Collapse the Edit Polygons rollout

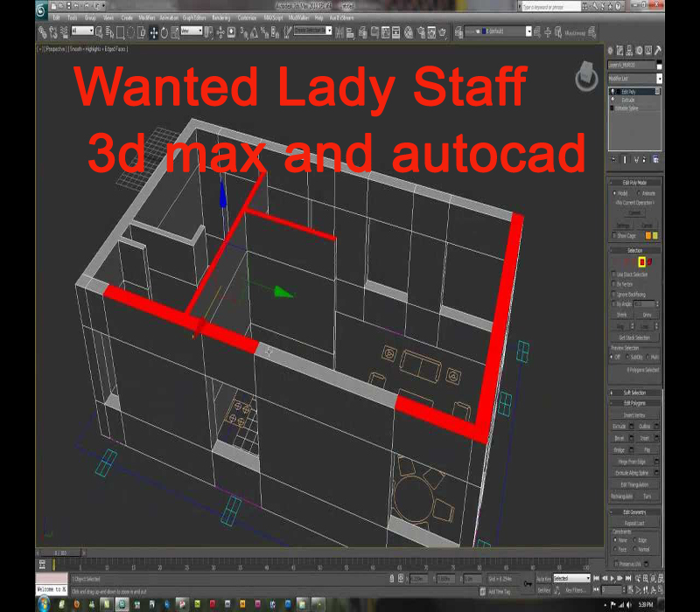(x=634, y=403)
